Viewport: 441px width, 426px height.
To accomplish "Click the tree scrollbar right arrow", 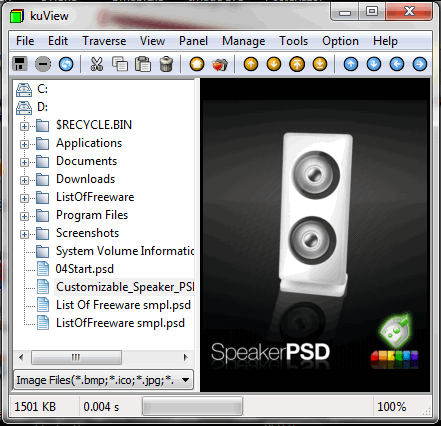I will (x=186, y=357).
